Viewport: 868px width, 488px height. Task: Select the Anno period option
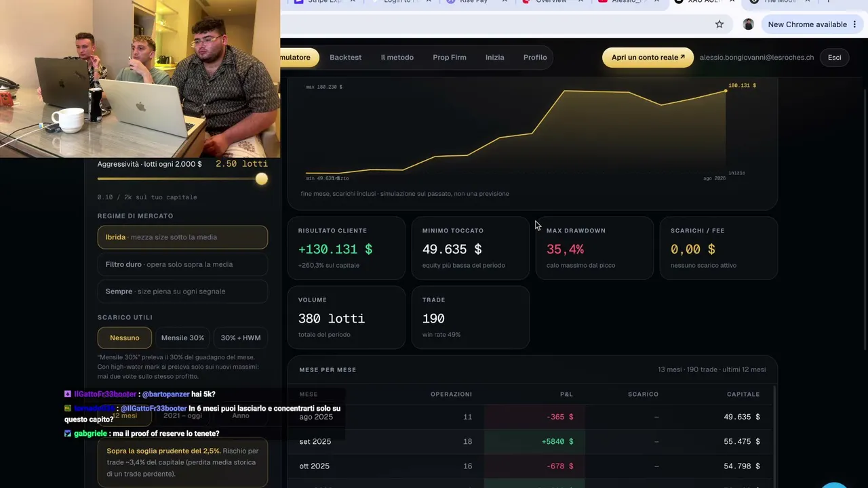coord(241,415)
